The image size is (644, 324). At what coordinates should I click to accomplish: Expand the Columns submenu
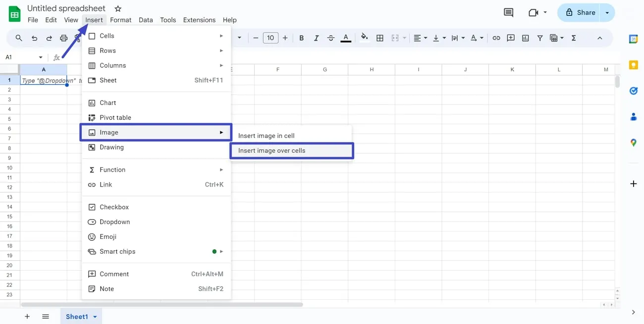(x=156, y=65)
